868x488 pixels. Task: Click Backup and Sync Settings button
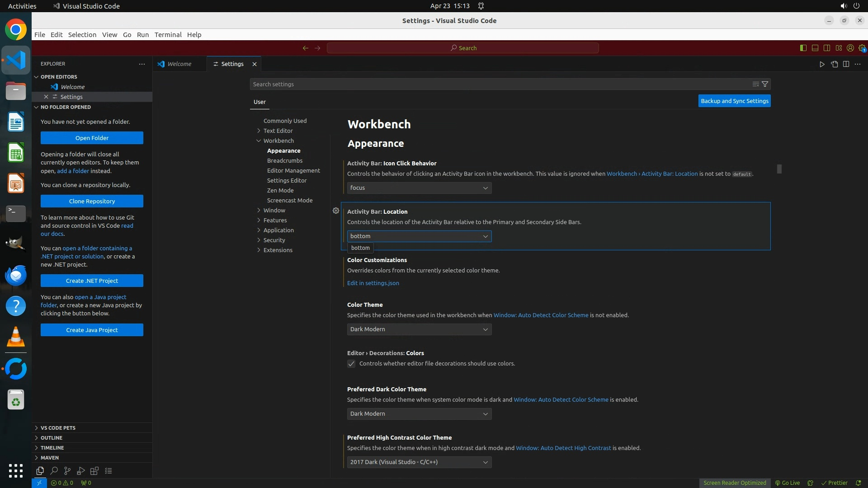coord(734,101)
